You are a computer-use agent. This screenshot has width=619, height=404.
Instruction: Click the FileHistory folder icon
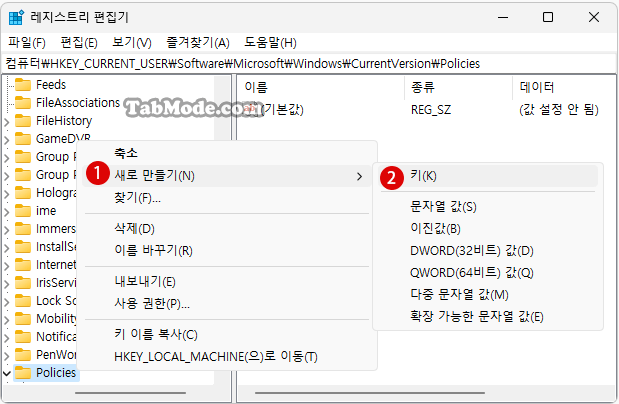pos(23,121)
